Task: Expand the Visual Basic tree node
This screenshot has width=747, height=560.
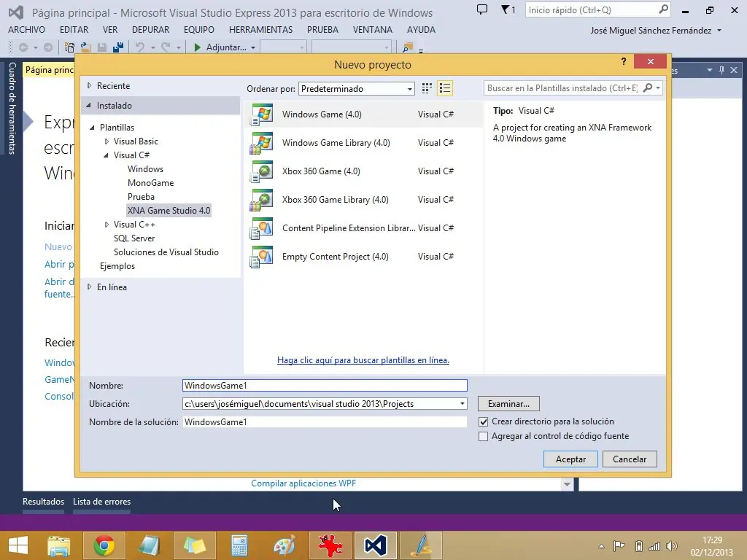Action: point(107,141)
